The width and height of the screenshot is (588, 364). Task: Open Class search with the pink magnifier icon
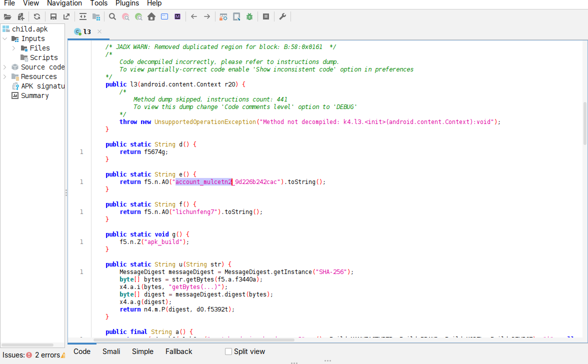click(x=125, y=16)
